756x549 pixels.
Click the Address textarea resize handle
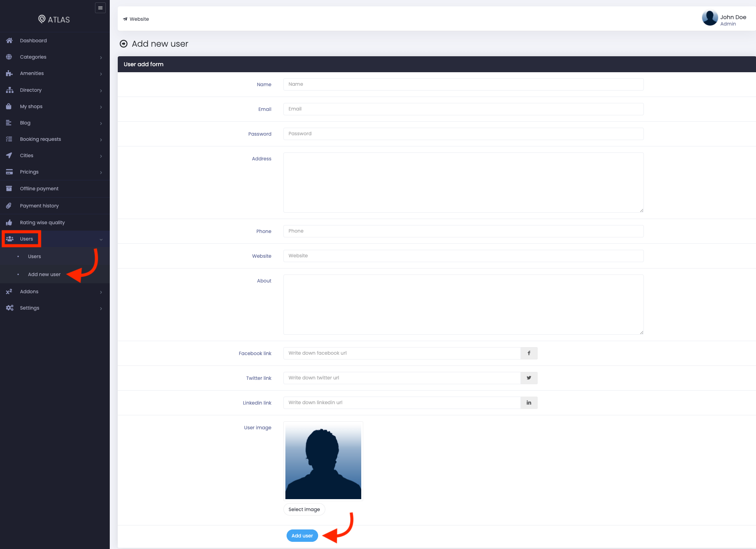[x=641, y=210]
